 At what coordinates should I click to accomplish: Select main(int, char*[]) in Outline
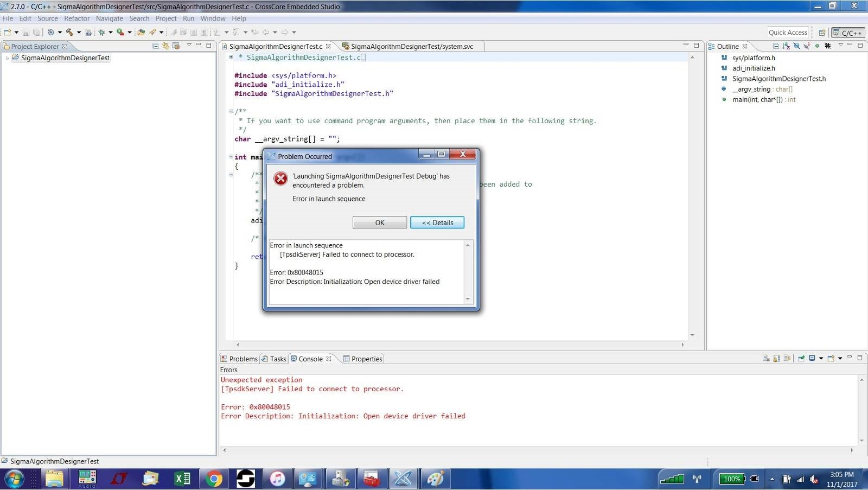point(764,99)
